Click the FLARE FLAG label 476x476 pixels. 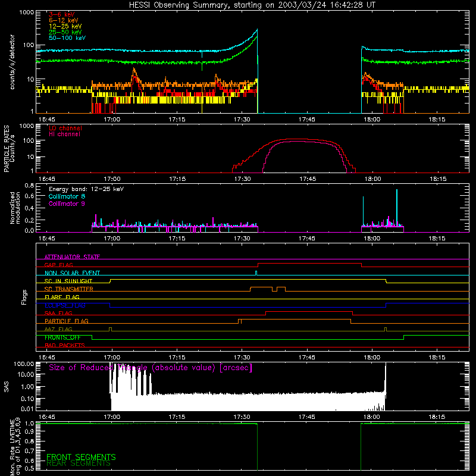pyautogui.click(x=62, y=297)
